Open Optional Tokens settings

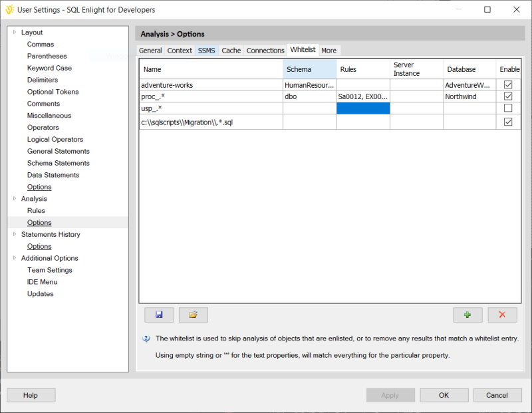(53, 92)
